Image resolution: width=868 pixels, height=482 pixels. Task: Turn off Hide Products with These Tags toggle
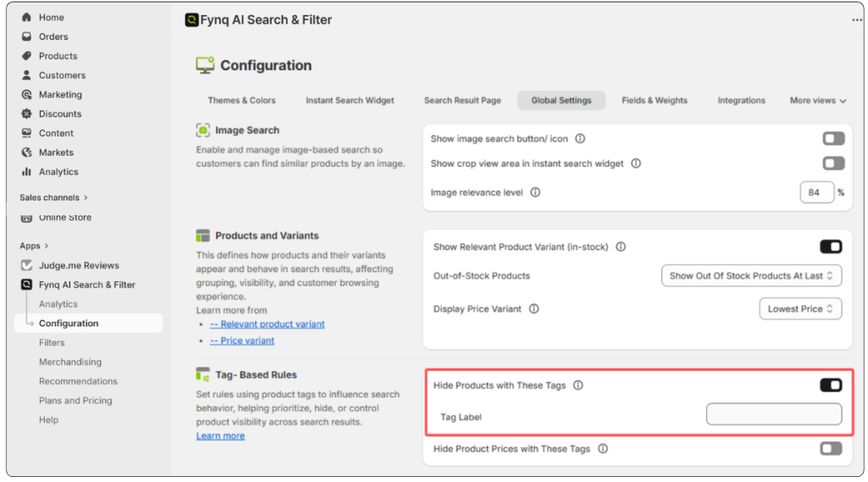pyautogui.click(x=831, y=385)
